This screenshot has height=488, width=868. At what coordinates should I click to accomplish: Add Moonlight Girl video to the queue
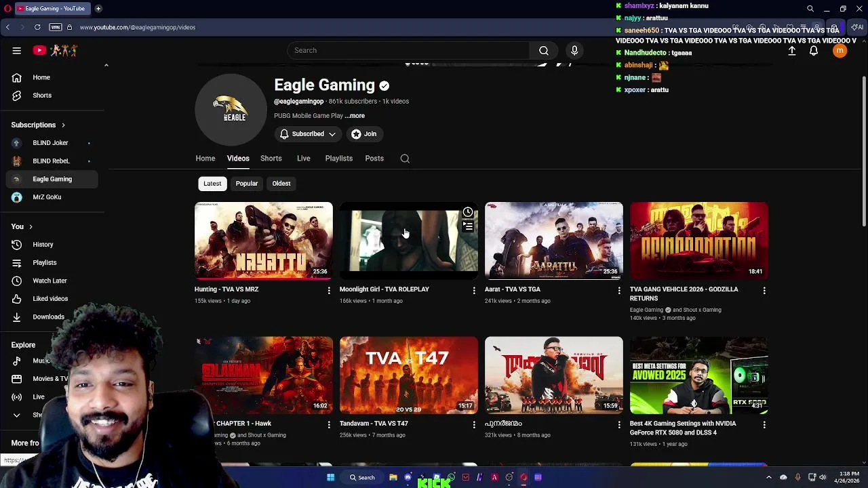click(468, 226)
